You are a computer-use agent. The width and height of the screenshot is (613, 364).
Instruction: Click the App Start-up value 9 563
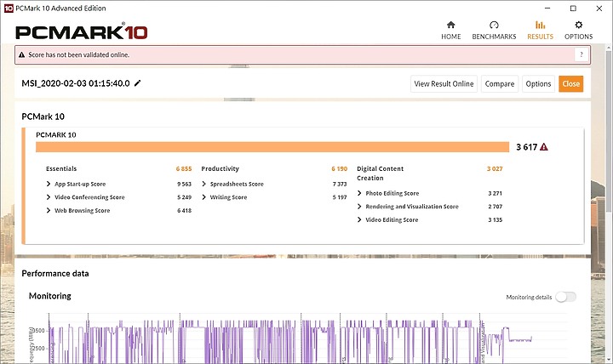[184, 184]
